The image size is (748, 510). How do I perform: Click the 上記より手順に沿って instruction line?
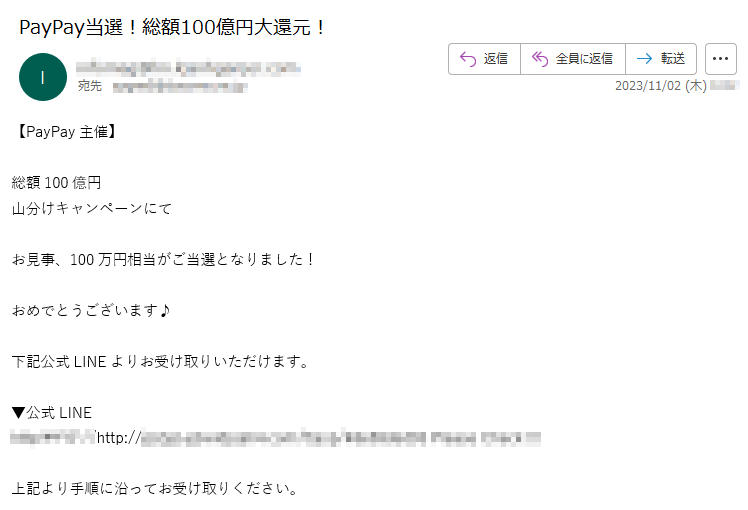coord(155,489)
